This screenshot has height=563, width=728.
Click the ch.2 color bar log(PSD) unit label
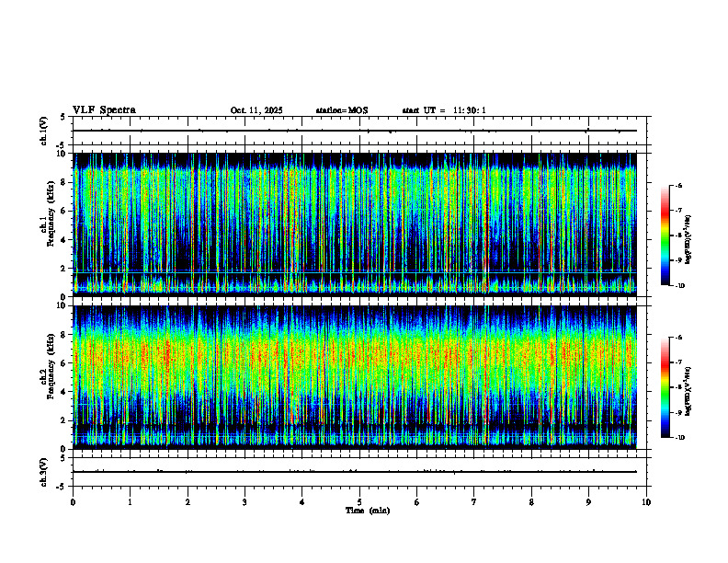pos(688,391)
